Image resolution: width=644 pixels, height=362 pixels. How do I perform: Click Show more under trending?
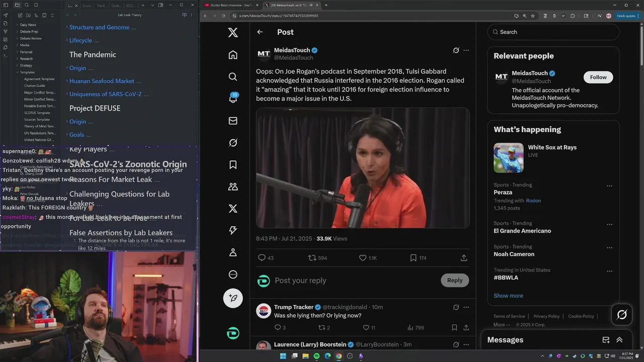[x=508, y=296]
